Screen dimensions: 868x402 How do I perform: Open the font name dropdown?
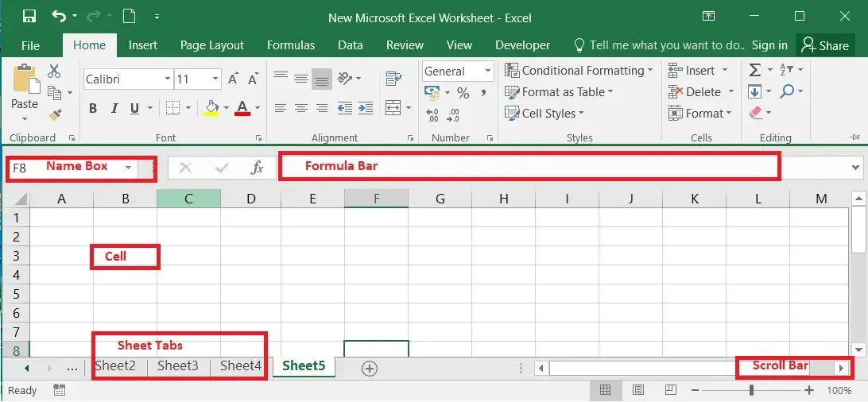pos(168,79)
